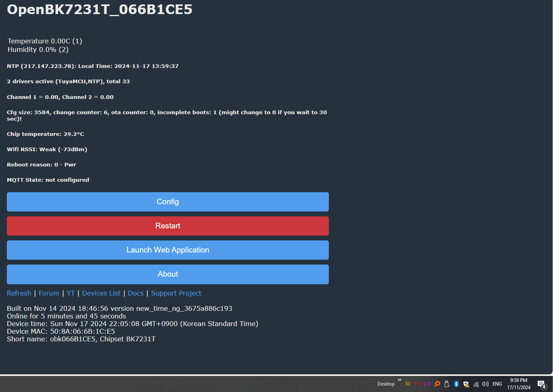Image resolution: width=553 pixels, height=392 pixels.
Task: Expand the Desktop toolbar chevron
Action: pyautogui.click(x=399, y=380)
